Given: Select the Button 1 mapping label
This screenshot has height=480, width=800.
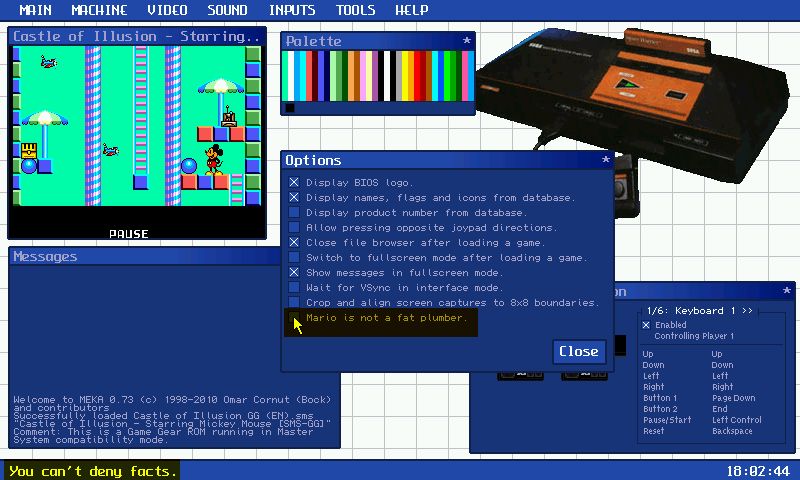Looking at the screenshot, I should [660, 398].
